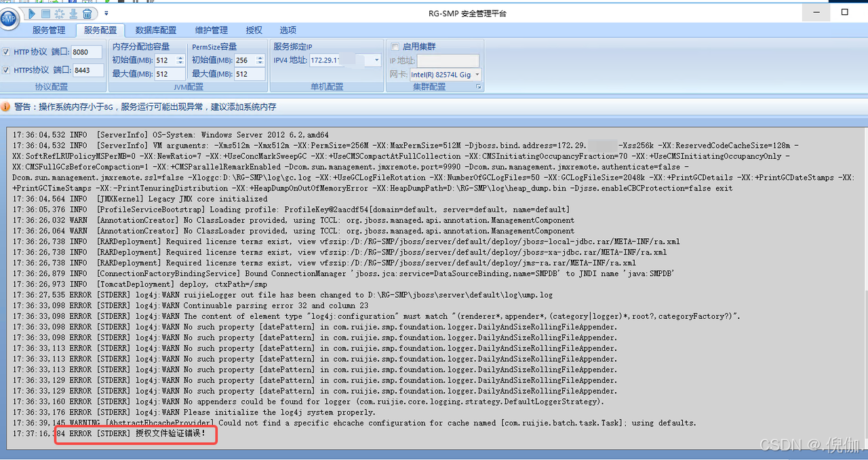Image resolution: width=868 pixels, height=460 pixels.
Task: Adjust 内存分配池 初始值 spinner arrows
Action: click(x=180, y=60)
